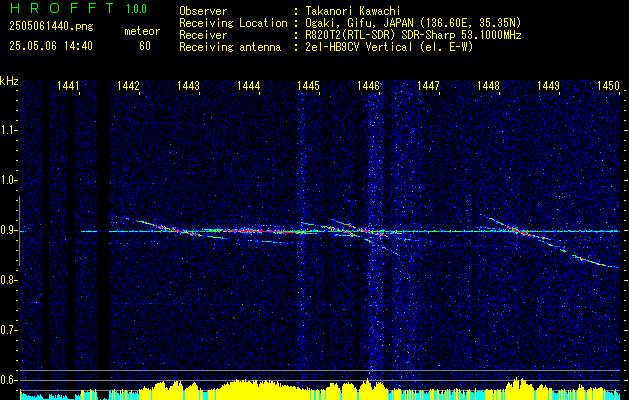Click the HROFFT program title
The height and width of the screenshot is (400, 629).
(x=62, y=8)
